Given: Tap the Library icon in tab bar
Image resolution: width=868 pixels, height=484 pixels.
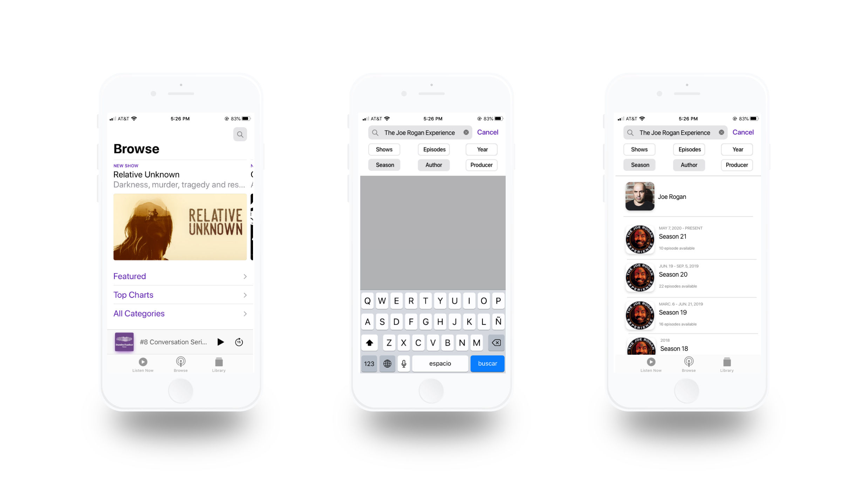Looking at the screenshot, I should pyautogui.click(x=219, y=364).
